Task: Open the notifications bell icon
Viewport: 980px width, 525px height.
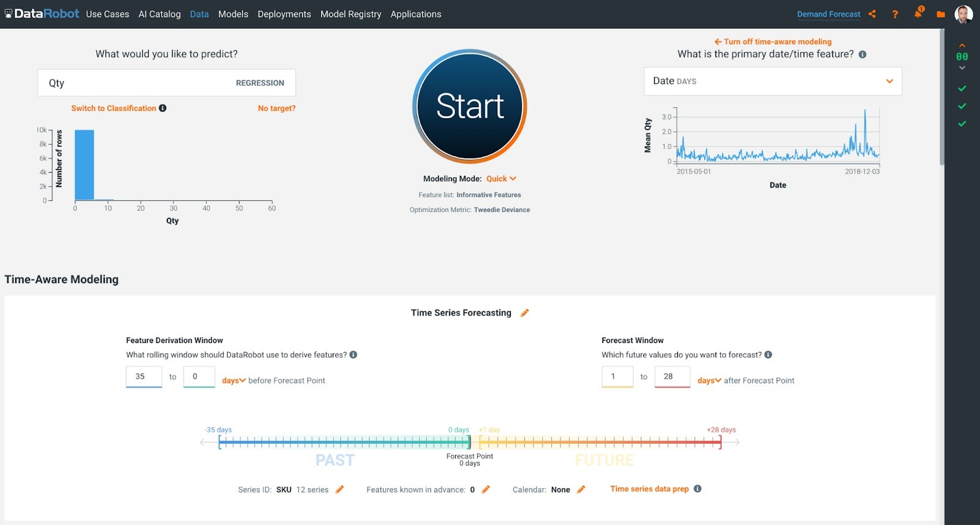Action: [x=918, y=13]
